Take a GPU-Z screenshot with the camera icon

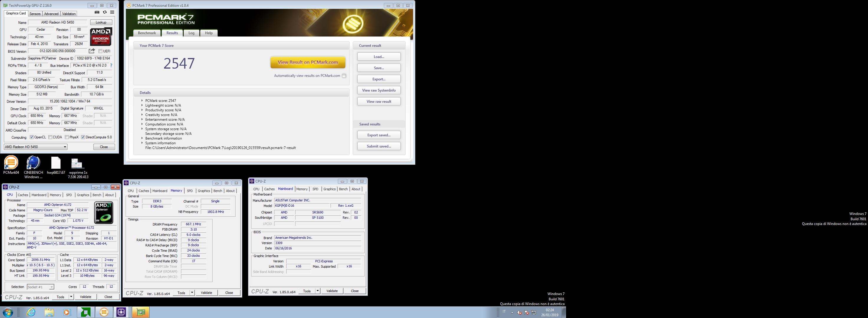(x=97, y=12)
